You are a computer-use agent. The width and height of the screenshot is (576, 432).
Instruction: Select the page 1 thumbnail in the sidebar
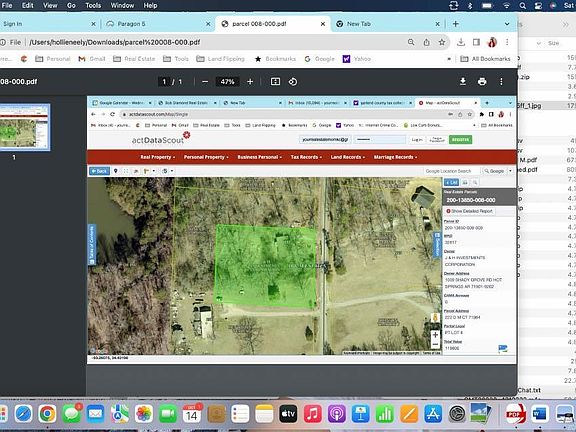coord(25,127)
